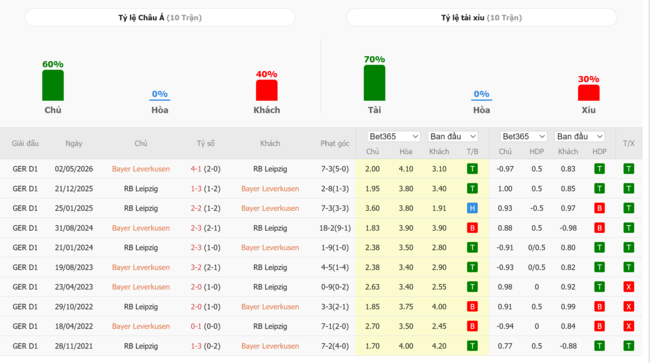This screenshot has height=363, width=650.
Task: Click the green Chủ 60% bar
Action: [53, 85]
